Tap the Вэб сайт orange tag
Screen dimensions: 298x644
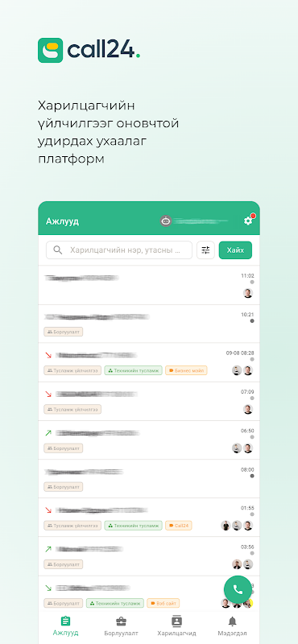163,603
